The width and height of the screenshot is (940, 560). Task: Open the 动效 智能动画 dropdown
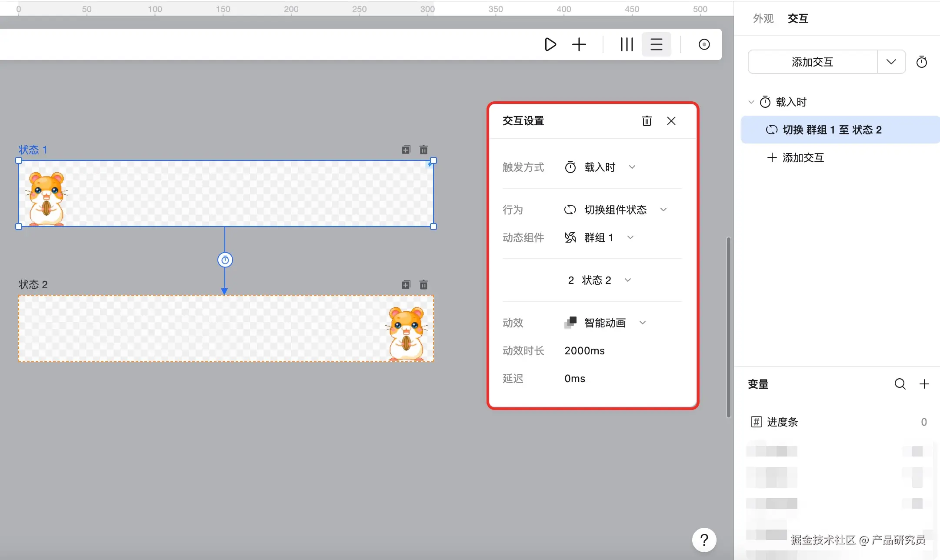pyautogui.click(x=605, y=323)
